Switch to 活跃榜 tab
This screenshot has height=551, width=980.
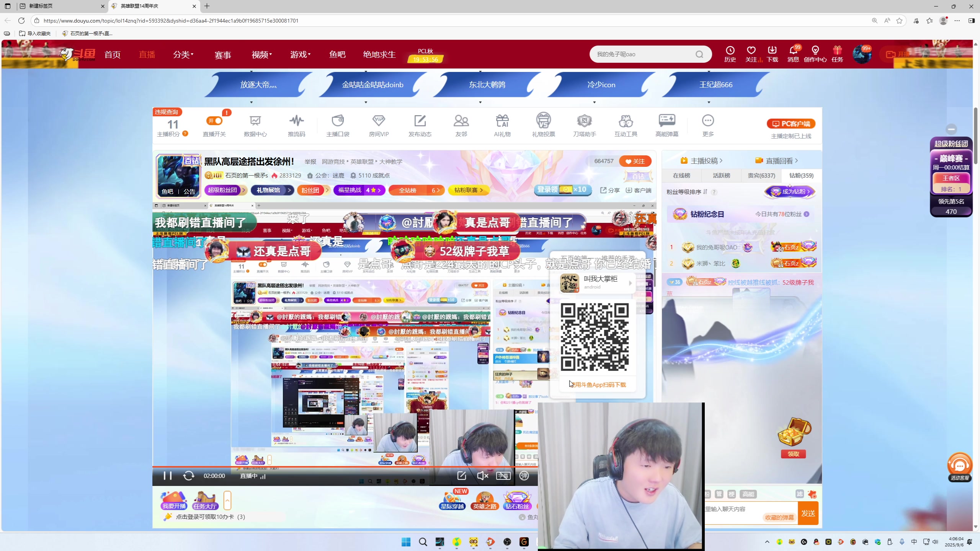(x=721, y=175)
